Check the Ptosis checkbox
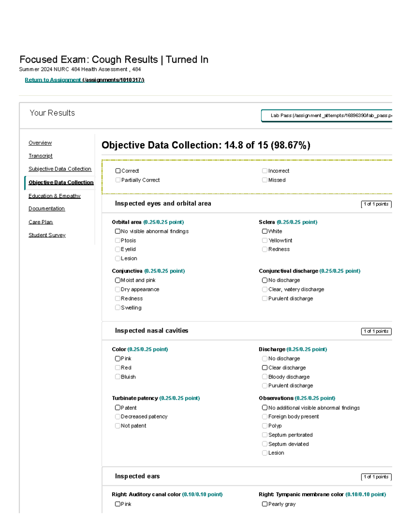 point(118,240)
